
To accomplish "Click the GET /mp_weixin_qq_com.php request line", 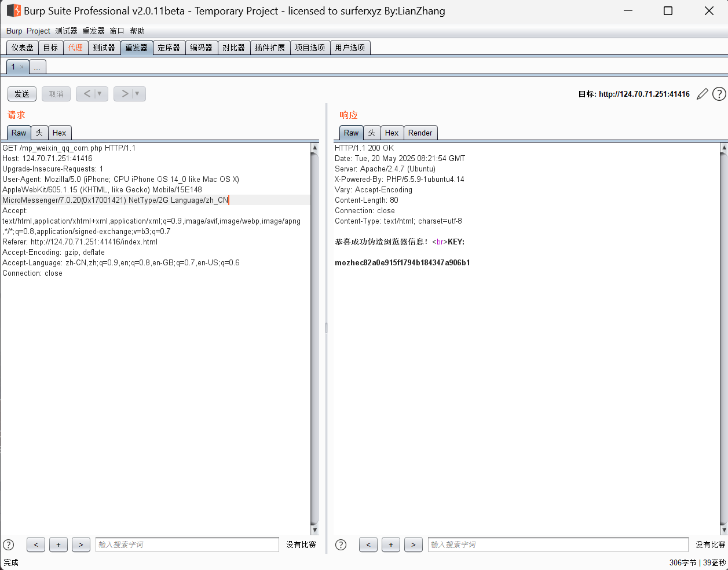I will click(69, 148).
